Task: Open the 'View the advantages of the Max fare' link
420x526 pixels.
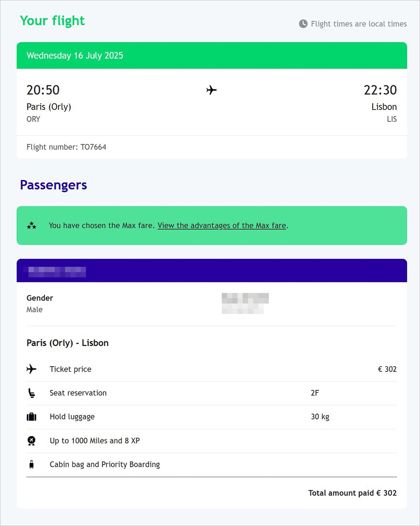Action: pos(222,226)
